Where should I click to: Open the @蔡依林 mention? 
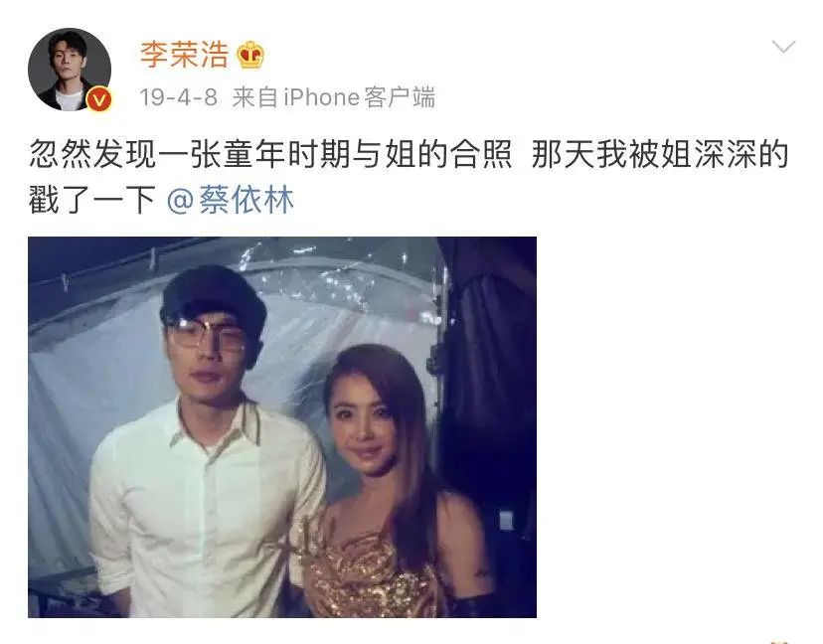click(230, 200)
